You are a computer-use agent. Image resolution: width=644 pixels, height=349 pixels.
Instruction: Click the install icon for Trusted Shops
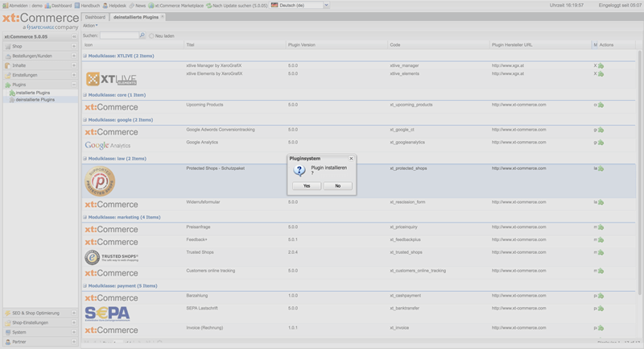click(601, 252)
